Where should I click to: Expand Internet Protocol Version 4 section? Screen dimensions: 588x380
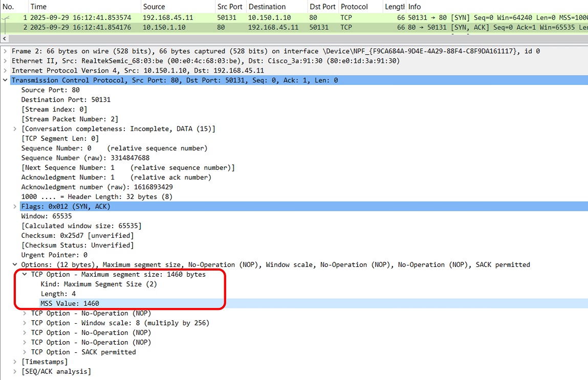click(x=5, y=71)
